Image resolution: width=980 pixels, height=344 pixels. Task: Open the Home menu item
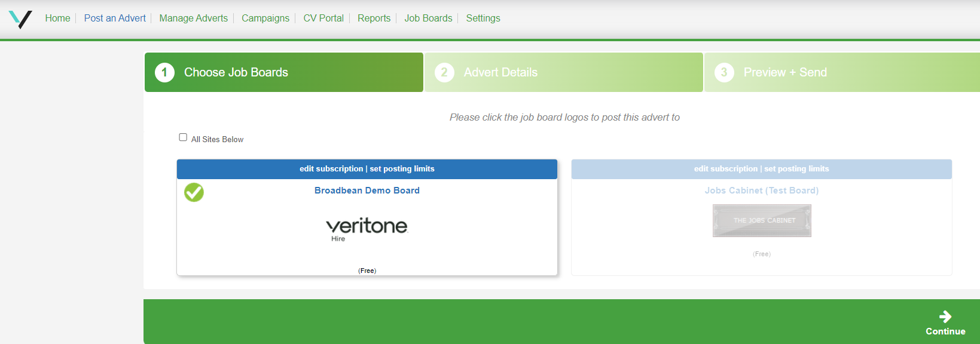tap(57, 19)
